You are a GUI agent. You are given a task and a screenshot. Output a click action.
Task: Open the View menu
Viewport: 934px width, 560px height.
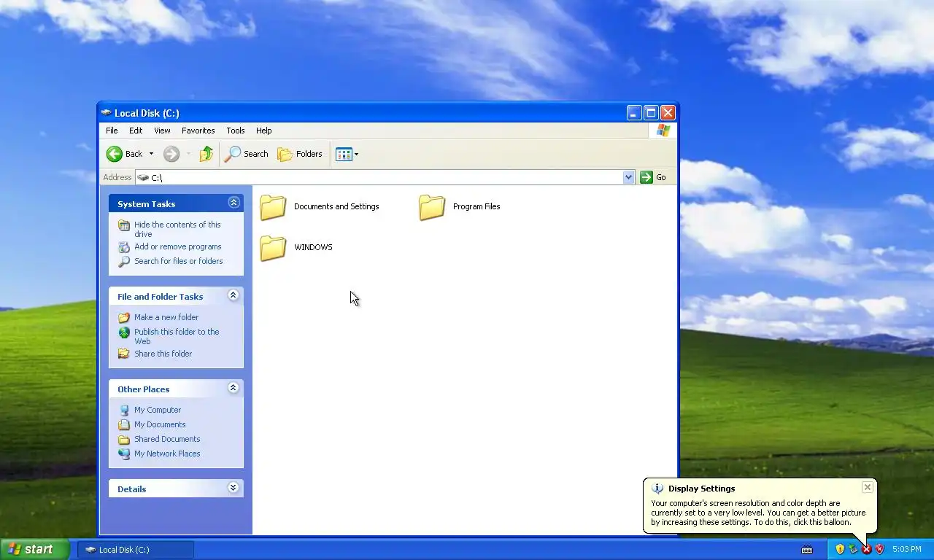point(162,131)
